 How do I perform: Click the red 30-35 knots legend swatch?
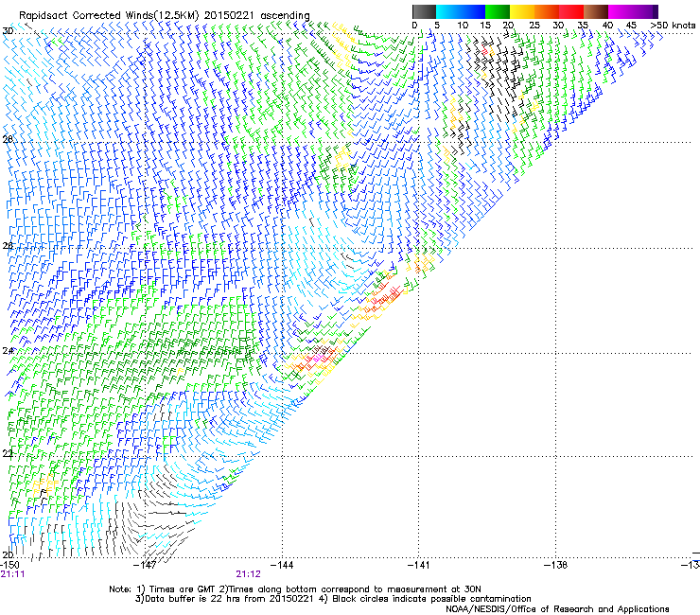point(571,12)
